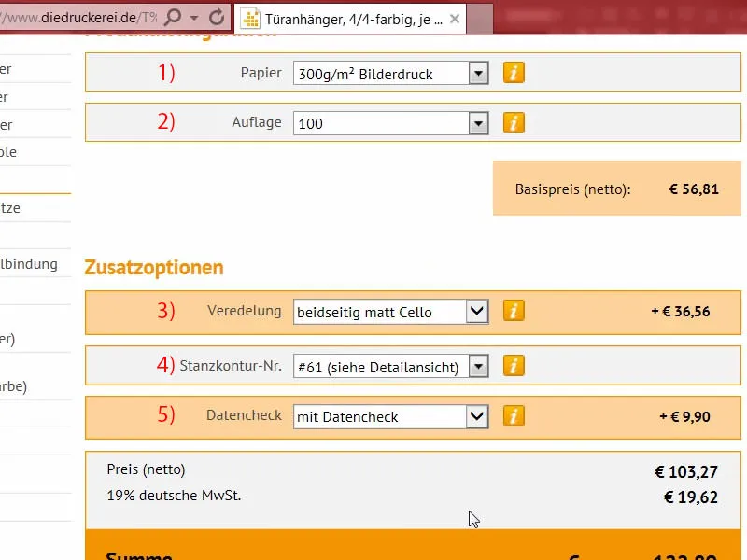Open the info icon for Datencheck

click(x=514, y=415)
